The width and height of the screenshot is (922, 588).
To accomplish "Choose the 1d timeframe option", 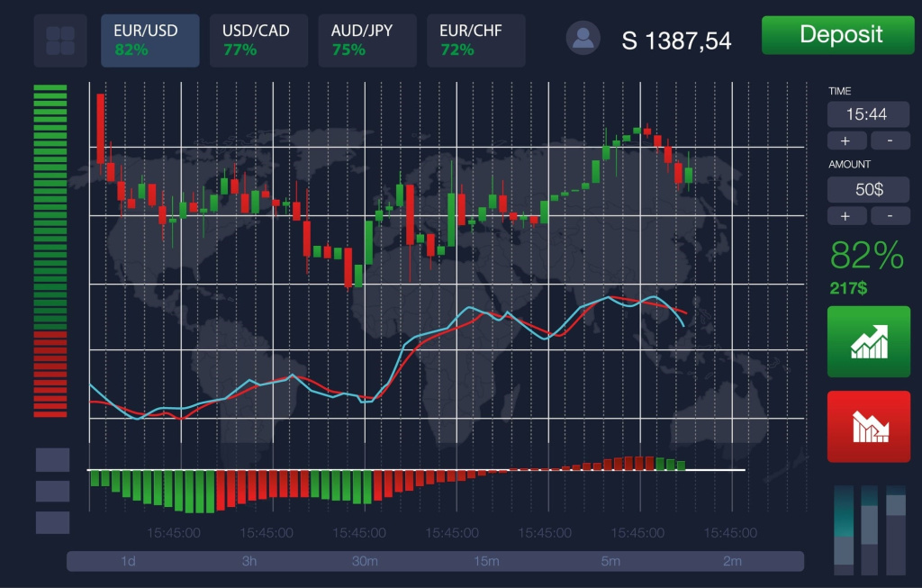I will tap(128, 561).
